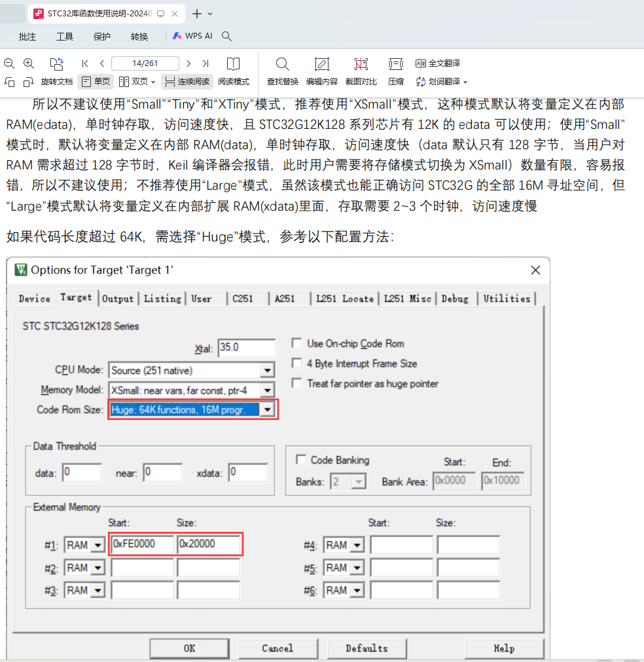Switch to the Listing tab
The height and width of the screenshot is (662, 644).
point(162,299)
